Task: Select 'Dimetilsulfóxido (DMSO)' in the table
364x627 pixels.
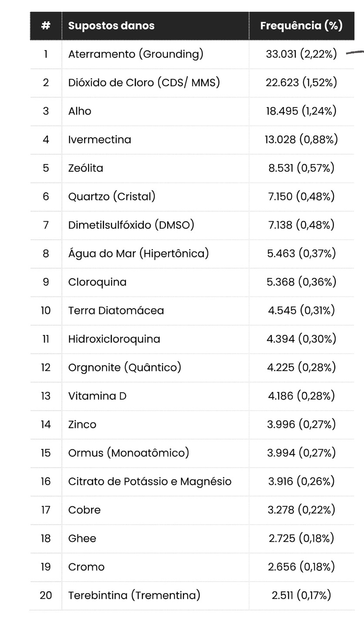Action: [131, 225]
